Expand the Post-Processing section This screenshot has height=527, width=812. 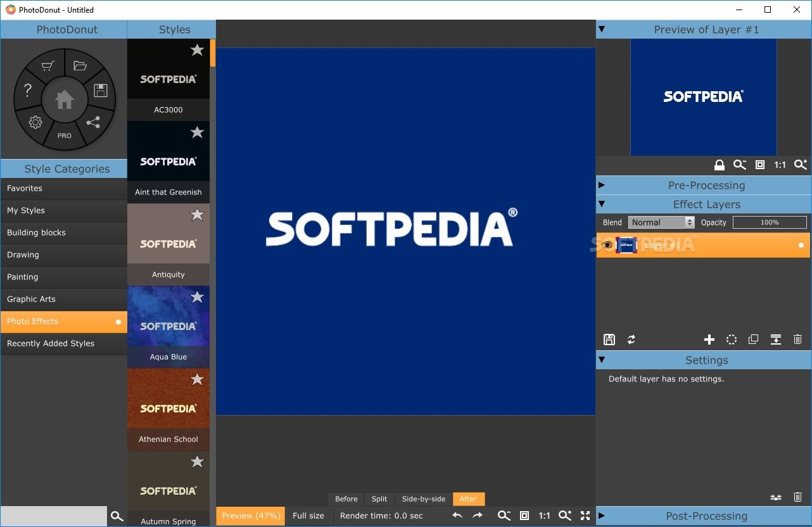click(x=602, y=516)
